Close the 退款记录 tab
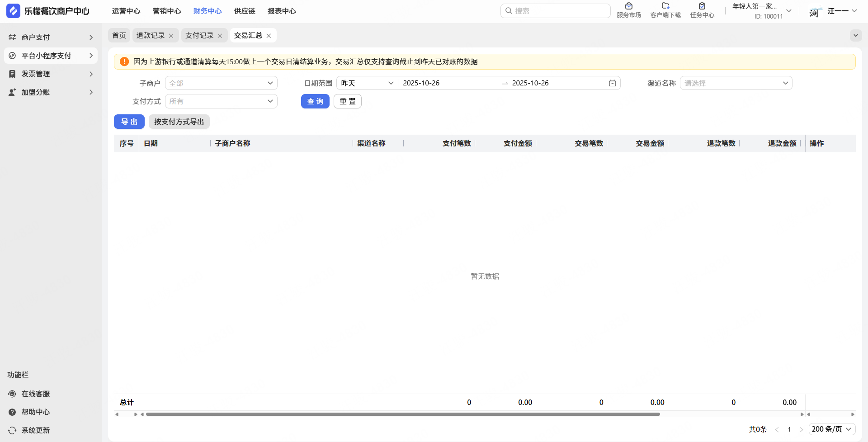 [171, 36]
